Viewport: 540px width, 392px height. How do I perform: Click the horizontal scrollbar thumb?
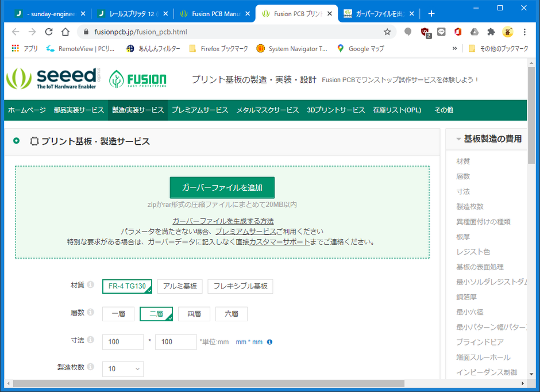(x=209, y=383)
